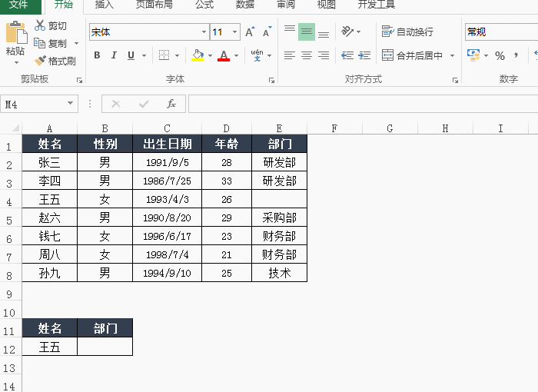The image size is (538, 392).
Task: Decrease font size with small A icon
Action: pos(267,32)
